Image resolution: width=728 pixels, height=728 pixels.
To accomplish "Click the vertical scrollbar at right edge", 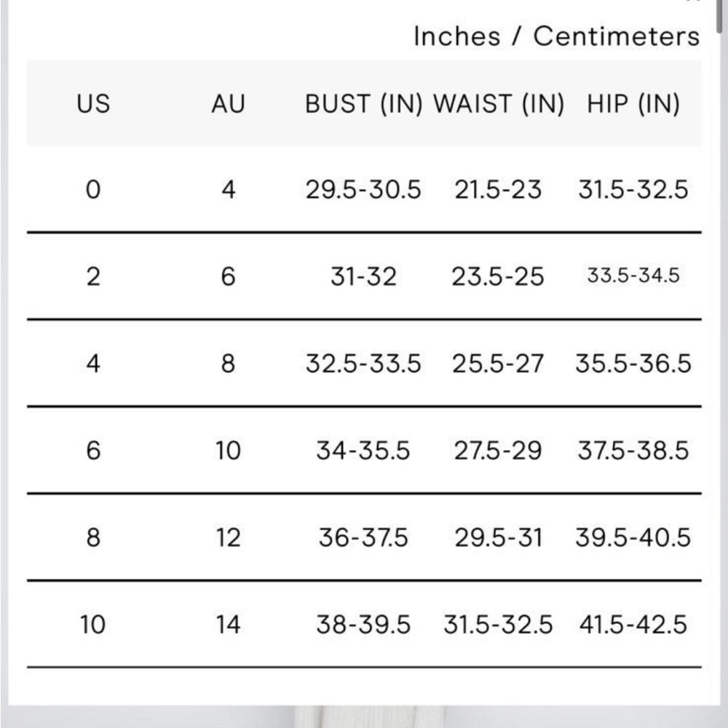I will point(719,16).
